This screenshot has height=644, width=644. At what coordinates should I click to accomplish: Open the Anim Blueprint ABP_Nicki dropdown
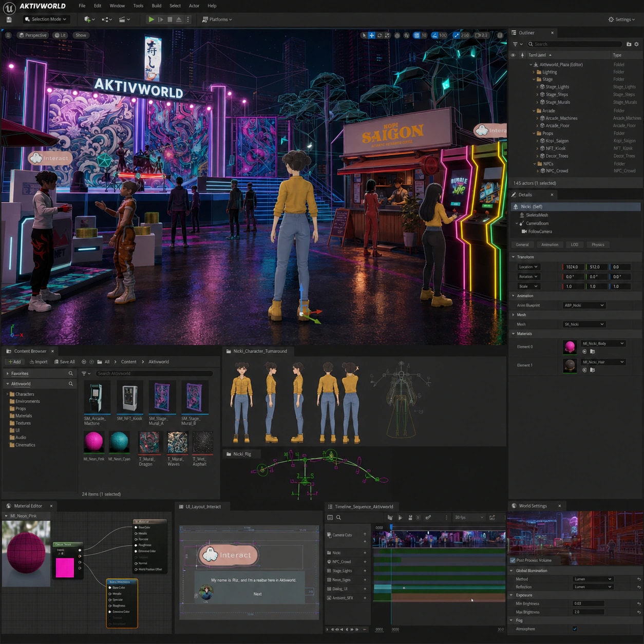[584, 306]
